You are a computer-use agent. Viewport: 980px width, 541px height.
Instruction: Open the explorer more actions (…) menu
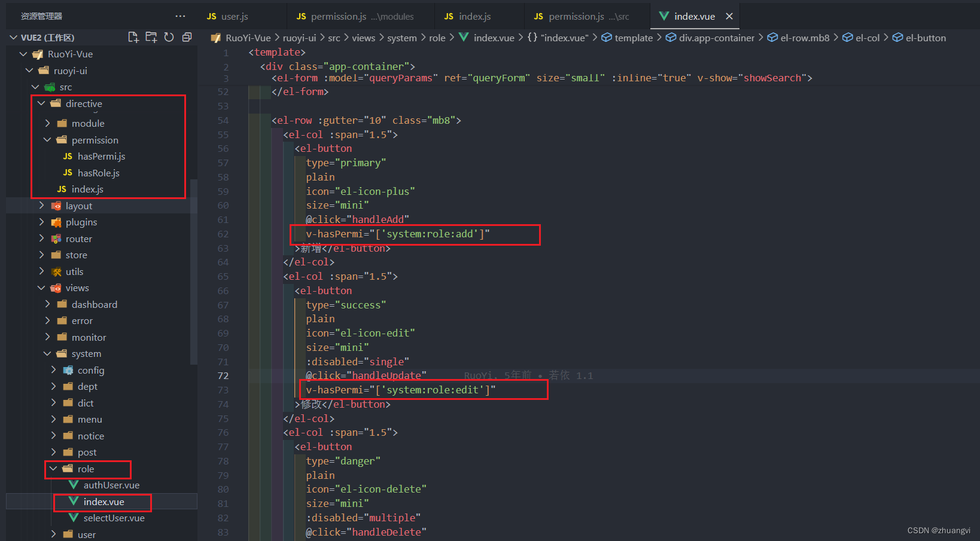pos(180,16)
